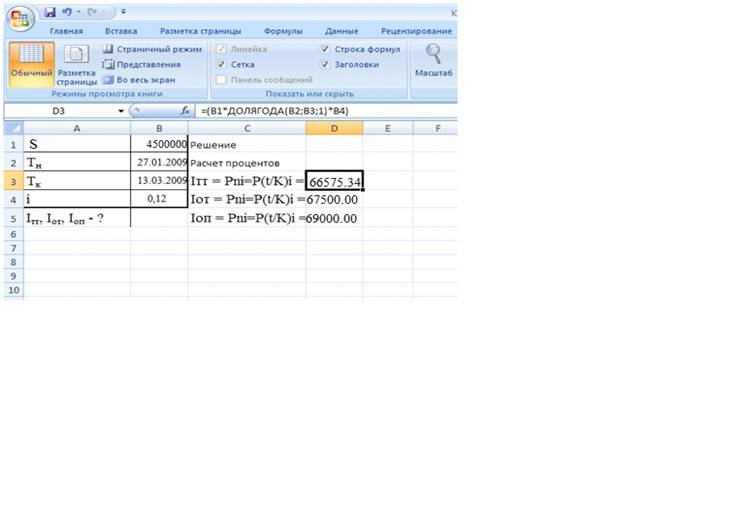Viewport: 745px width, 528px height.
Task: Open the Office button menu
Action: pyautogui.click(x=20, y=19)
